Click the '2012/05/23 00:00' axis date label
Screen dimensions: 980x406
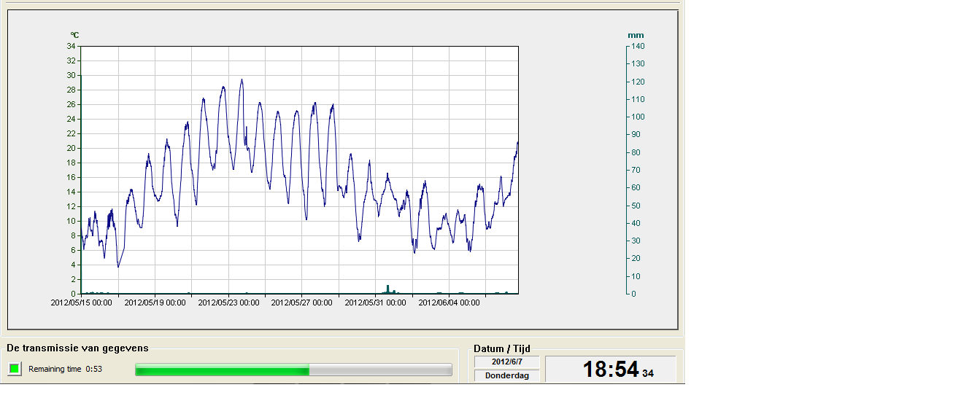(228, 302)
